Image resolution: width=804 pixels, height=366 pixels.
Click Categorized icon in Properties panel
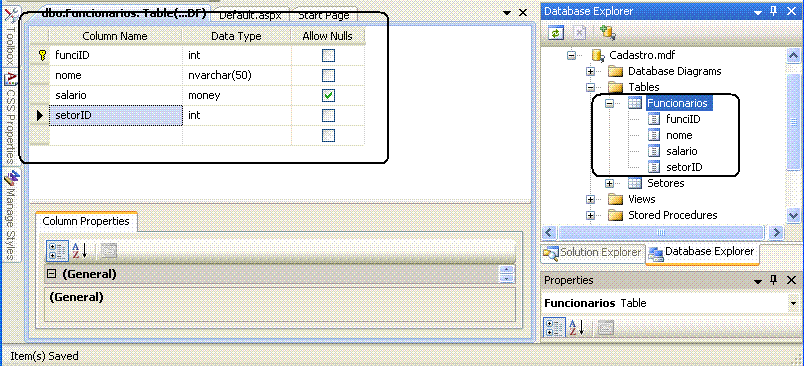pyautogui.click(x=554, y=327)
